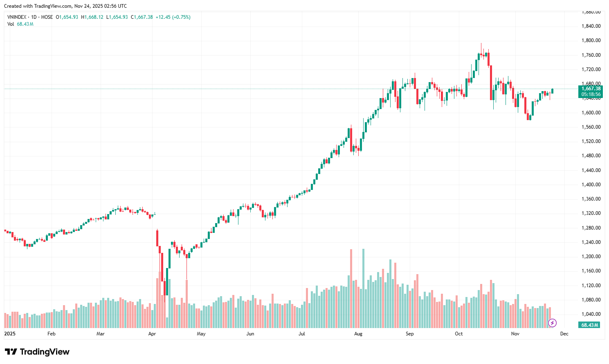Click the green 1,667.38 current price label

pos(591,89)
